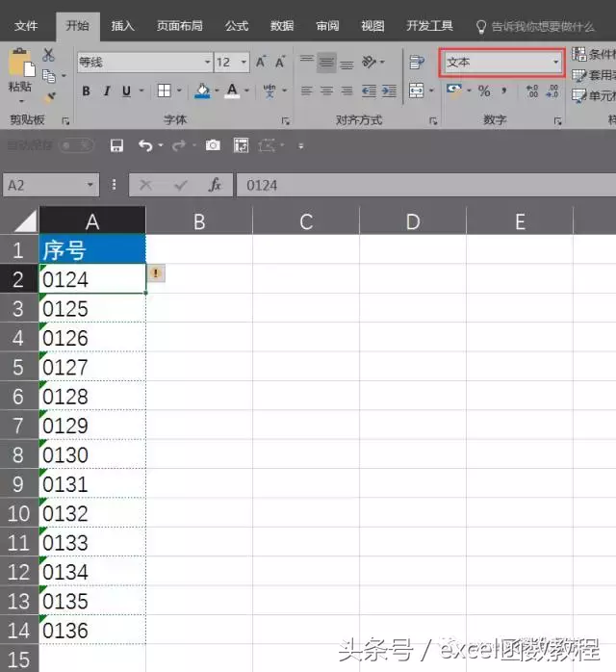Viewport: 616px width, 672px height.
Task: Switch to the 插入 tab
Action: point(122,26)
